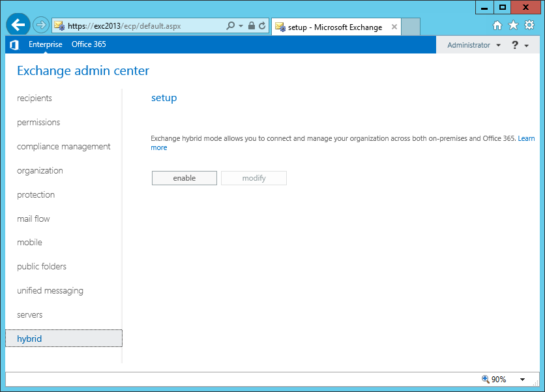Open protection in the left navigation
Viewport: 545px width, 392px height.
36,195
